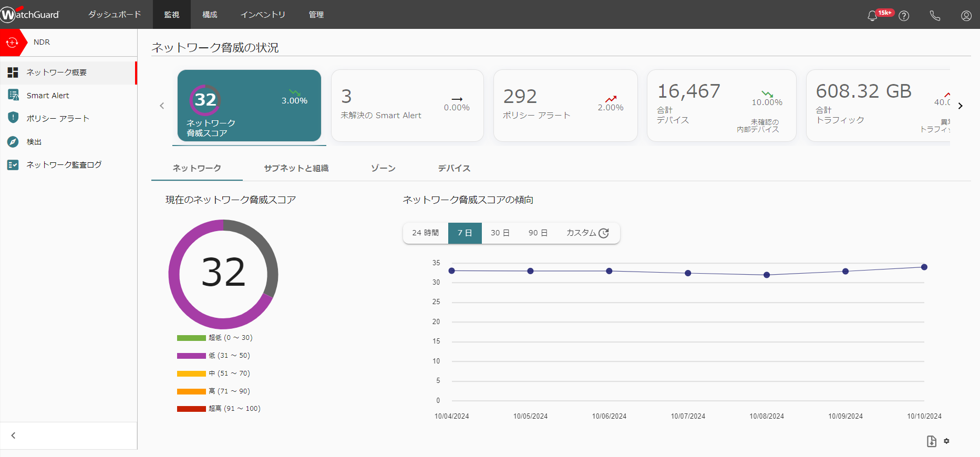980x457 pixels.
Task: Select the カスタム time range
Action: tap(587, 233)
